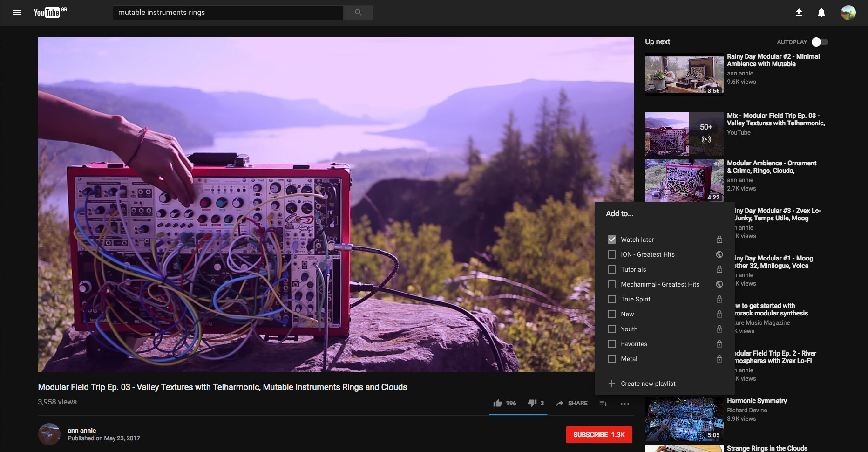Uncheck the Watch later checkbox
Screen dimensions: 868x452
click(612, 240)
